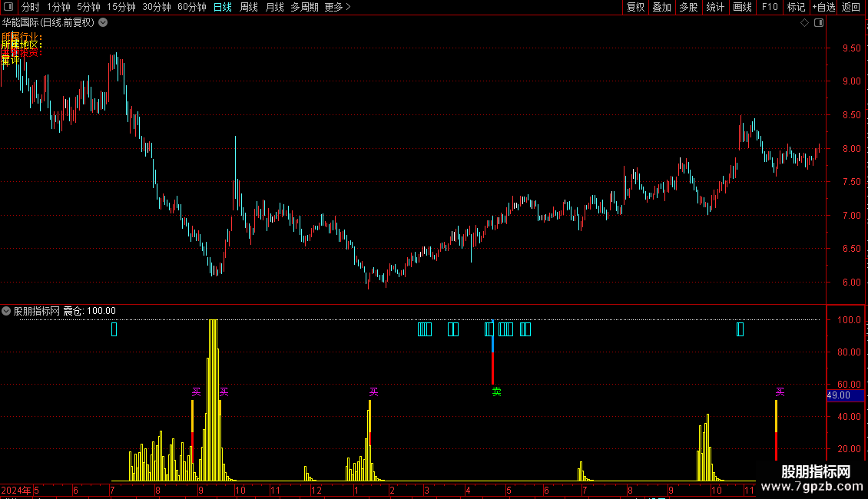Click the 9.50 price axis label
Image resolution: width=868 pixels, height=499 pixels.
[851, 48]
